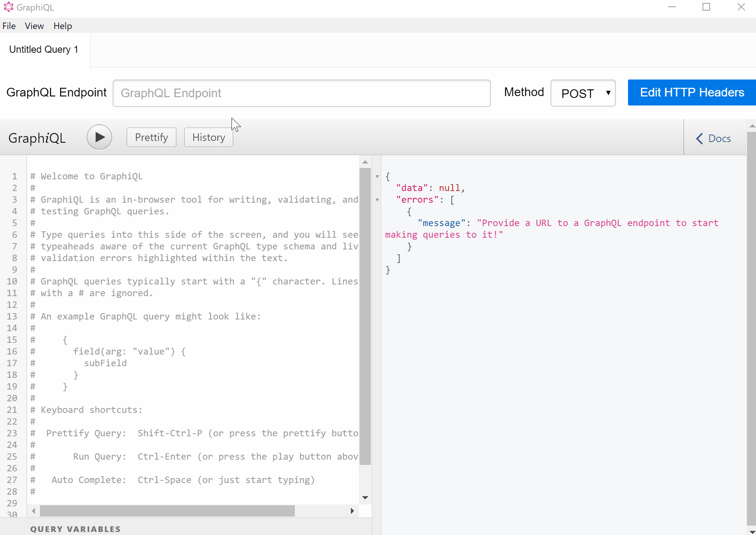Click the GraphiQL app logo in title bar
Image resolution: width=756 pixels, height=535 pixels.
pos(9,7)
